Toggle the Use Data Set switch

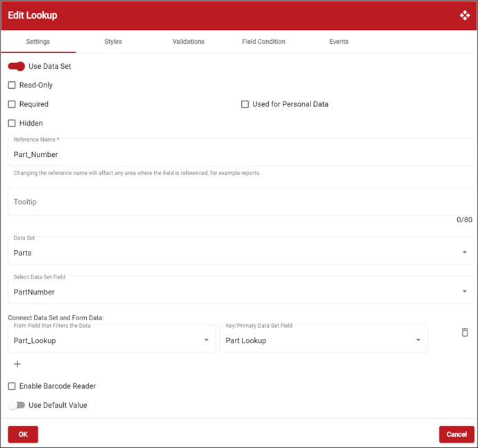(17, 66)
